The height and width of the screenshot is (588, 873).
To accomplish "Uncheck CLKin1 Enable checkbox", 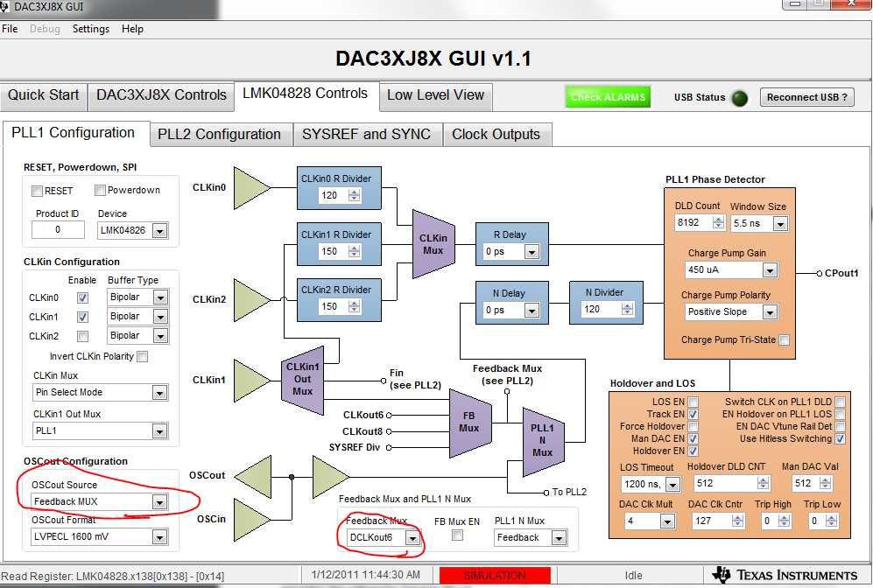I will coord(82,317).
